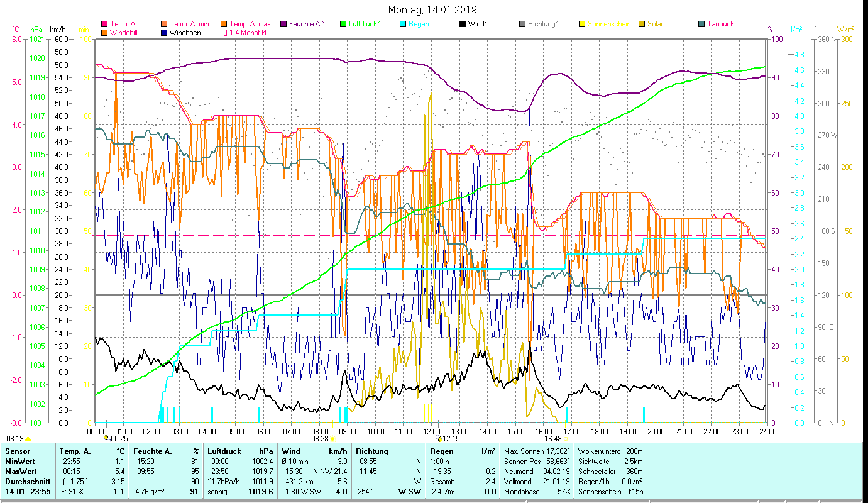Click the current pressure value 1019.6
The image size is (868, 503).
click(x=261, y=492)
